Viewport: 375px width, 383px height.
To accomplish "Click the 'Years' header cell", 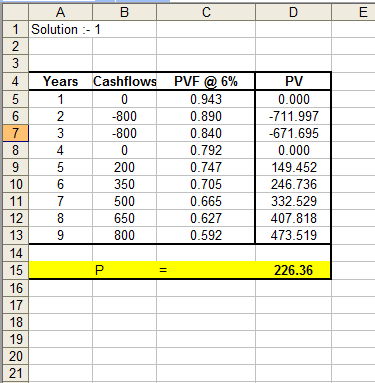I will coord(60,81).
